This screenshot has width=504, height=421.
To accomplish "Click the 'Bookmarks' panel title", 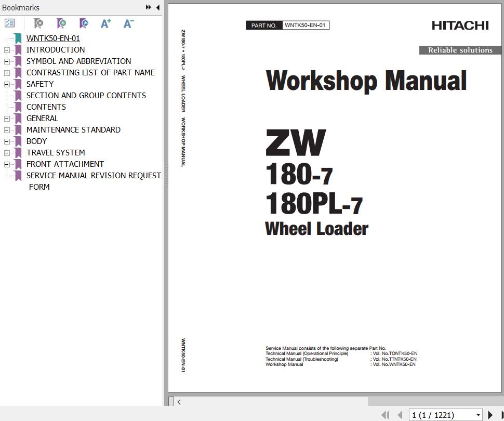I will [21, 7].
